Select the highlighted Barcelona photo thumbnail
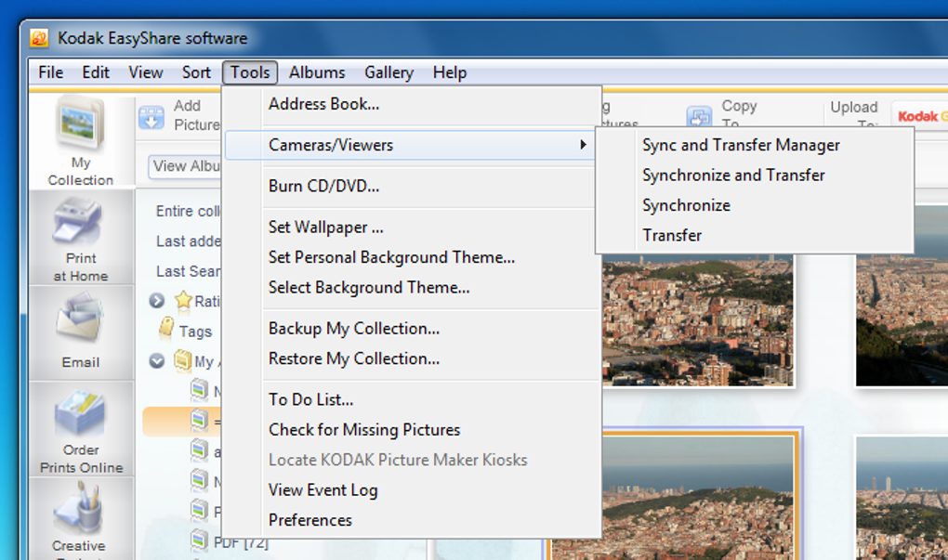This screenshot has height=560, width=948. 699,492
